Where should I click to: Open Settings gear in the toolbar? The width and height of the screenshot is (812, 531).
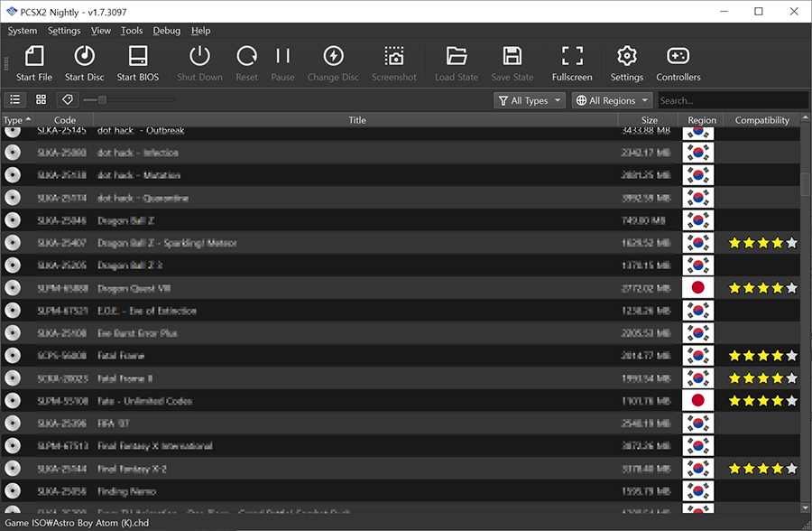point(627,63)
